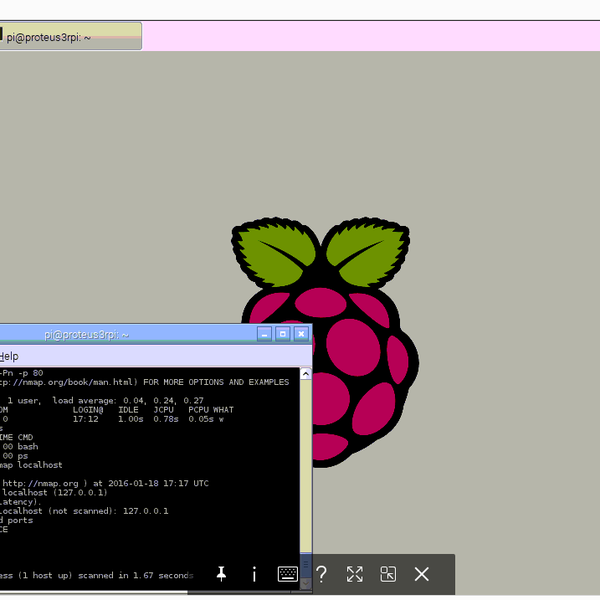Maximize the pi@proteus3rpi terminal window

coord(282,334)
